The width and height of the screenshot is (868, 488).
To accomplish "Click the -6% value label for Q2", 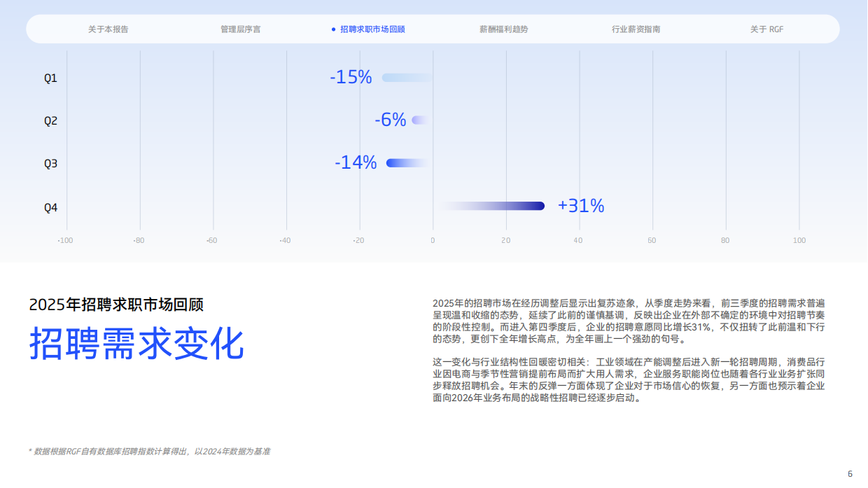I will coord(391,120).
